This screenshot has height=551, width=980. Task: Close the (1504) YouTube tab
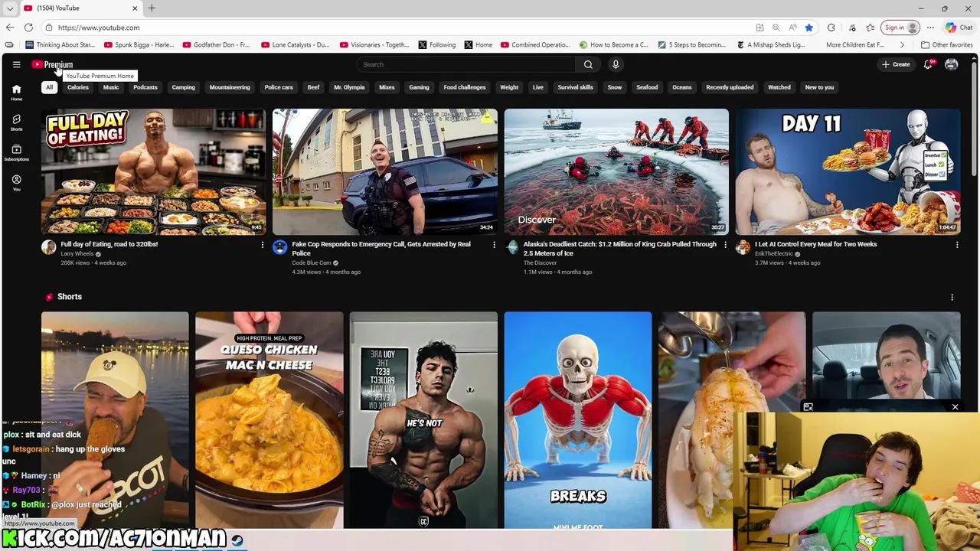135,8
